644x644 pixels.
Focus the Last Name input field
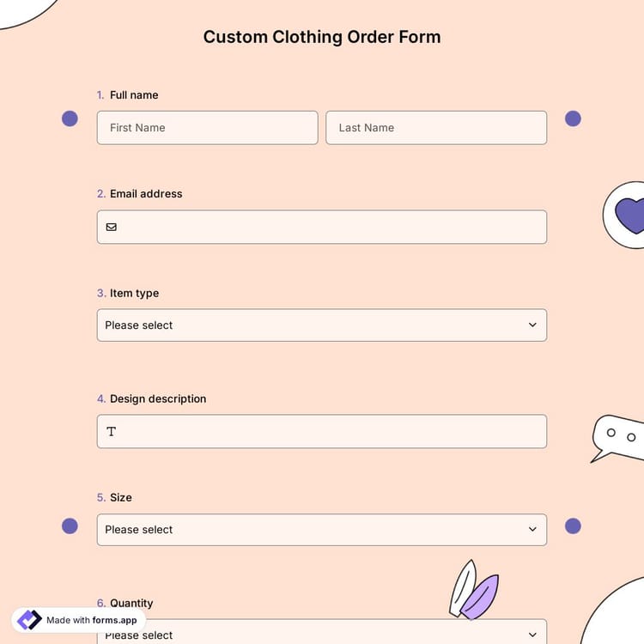436,128
